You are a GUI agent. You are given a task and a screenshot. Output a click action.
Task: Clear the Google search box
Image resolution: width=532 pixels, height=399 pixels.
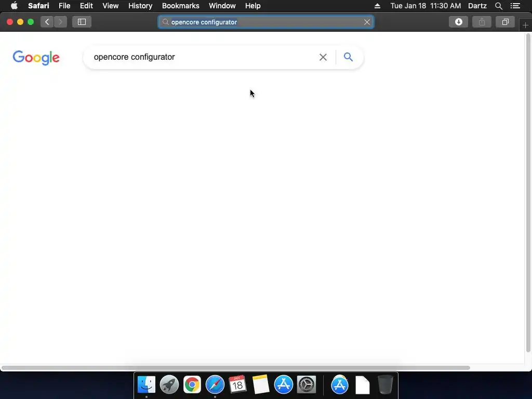click(323, 57)
